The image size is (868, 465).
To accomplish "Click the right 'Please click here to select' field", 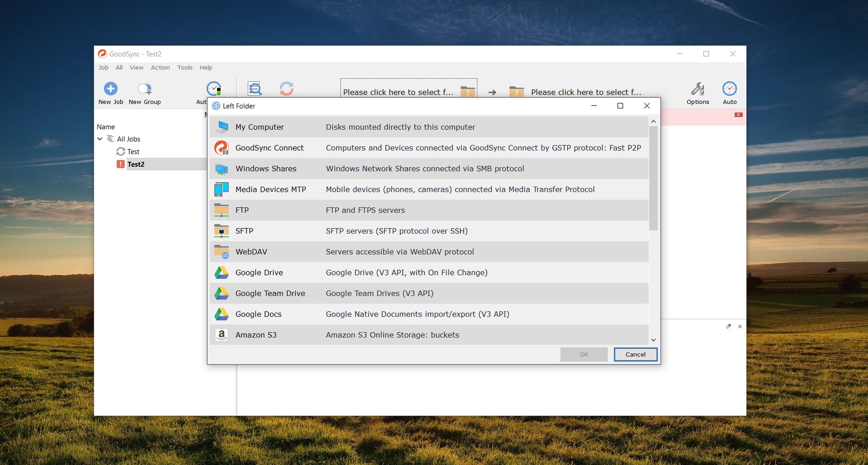I will coord(586,92).
